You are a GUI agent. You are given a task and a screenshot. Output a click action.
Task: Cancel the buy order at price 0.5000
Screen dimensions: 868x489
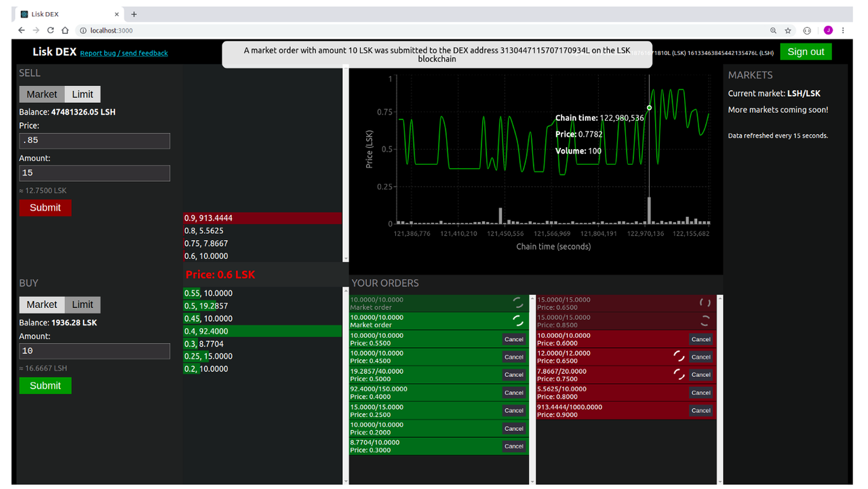514,374
